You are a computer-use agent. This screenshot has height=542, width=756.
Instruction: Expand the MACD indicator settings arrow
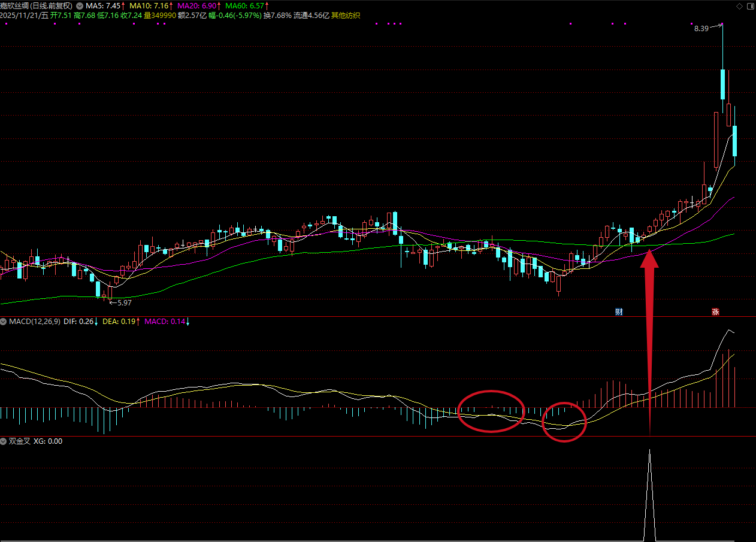(4, 322)
